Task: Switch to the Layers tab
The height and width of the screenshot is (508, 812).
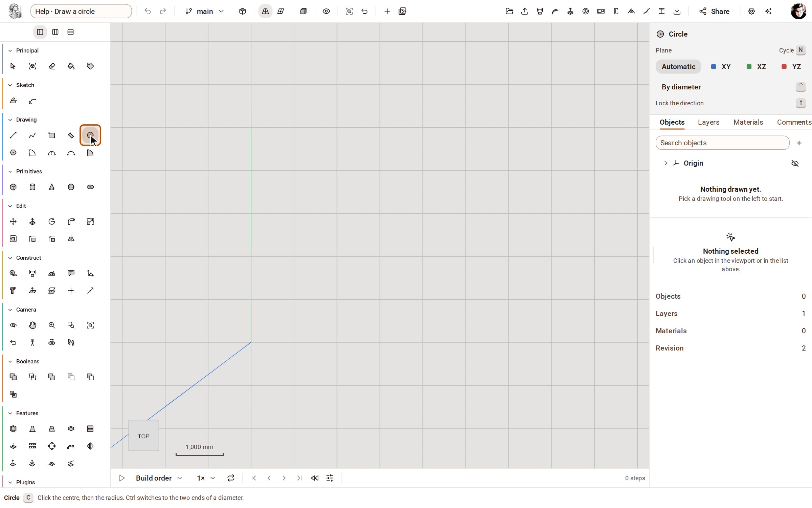Action: pyautogui.click(x=708, y=122)
